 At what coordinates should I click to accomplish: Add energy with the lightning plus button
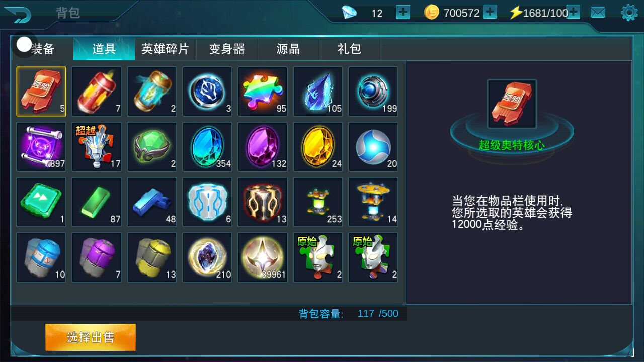pos(573,12)
